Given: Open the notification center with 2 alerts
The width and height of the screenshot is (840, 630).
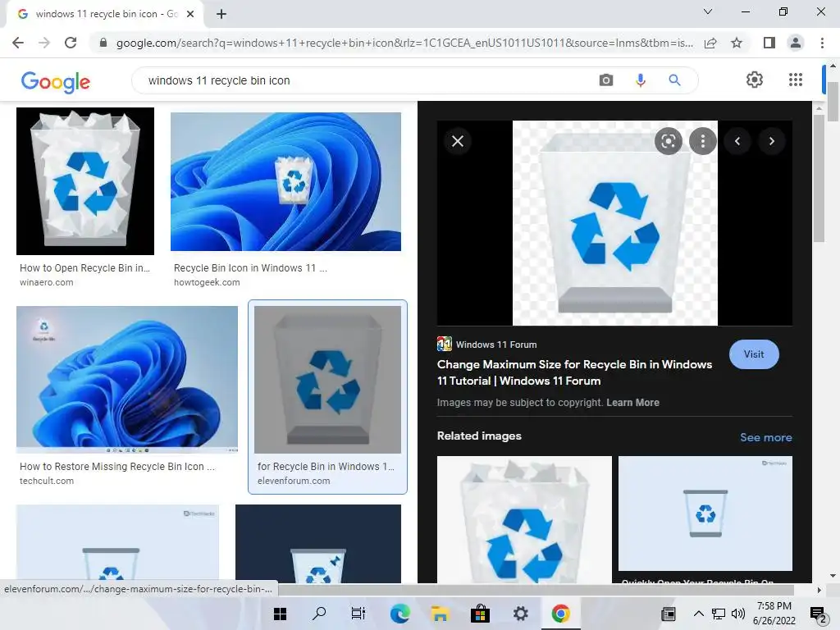Looking at the screenshot, I should tap(818, 615).
